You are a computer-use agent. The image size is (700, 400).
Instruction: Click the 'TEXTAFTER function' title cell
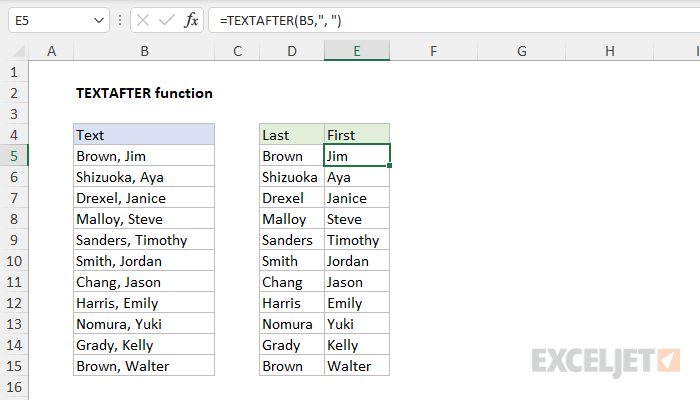click(x=144, y=93)
